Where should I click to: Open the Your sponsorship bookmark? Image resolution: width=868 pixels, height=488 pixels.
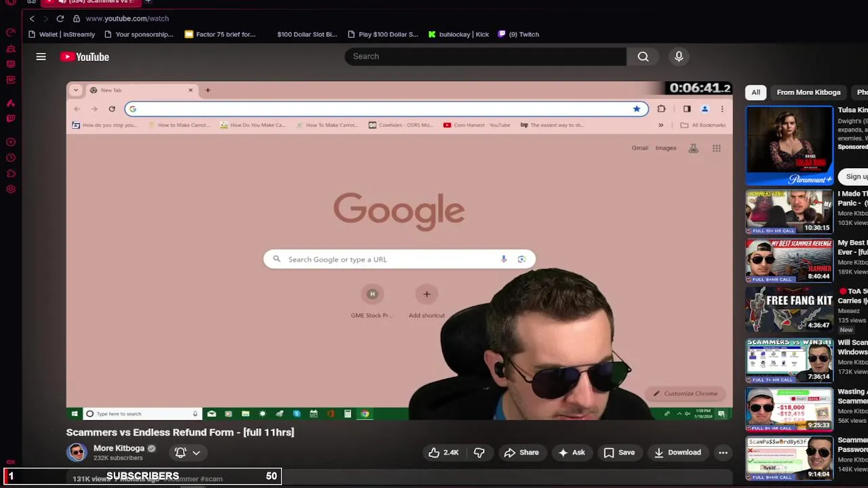tap(139, 35)
